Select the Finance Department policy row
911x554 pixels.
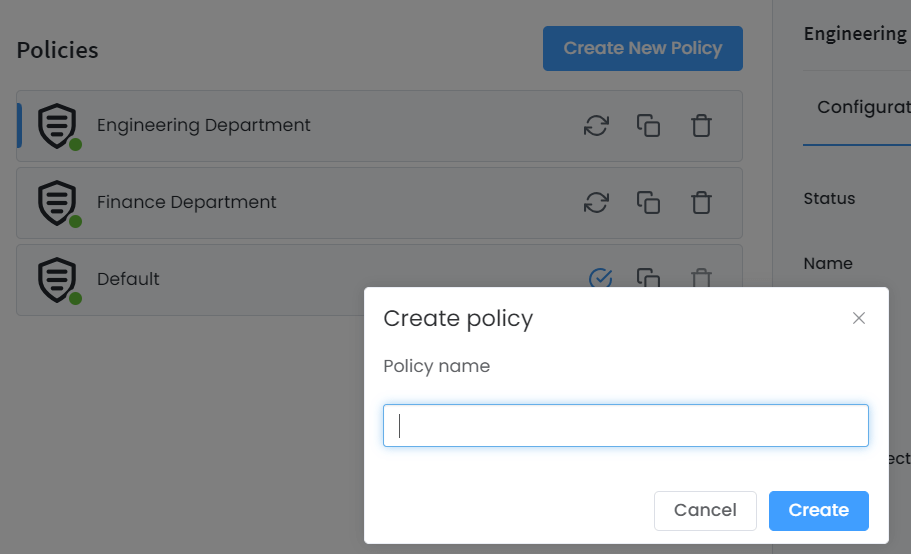click(300, 202)
